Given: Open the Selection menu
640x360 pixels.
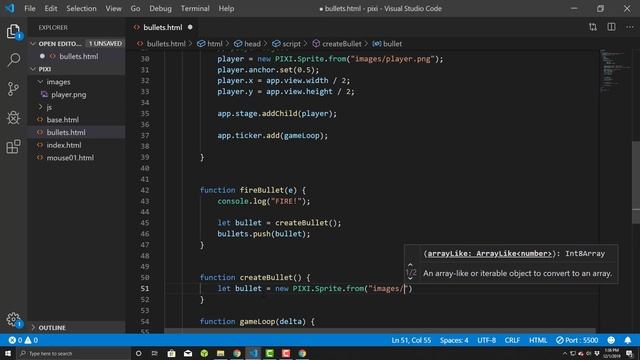Looking at the screenshot, I should (x=81, y=8).
